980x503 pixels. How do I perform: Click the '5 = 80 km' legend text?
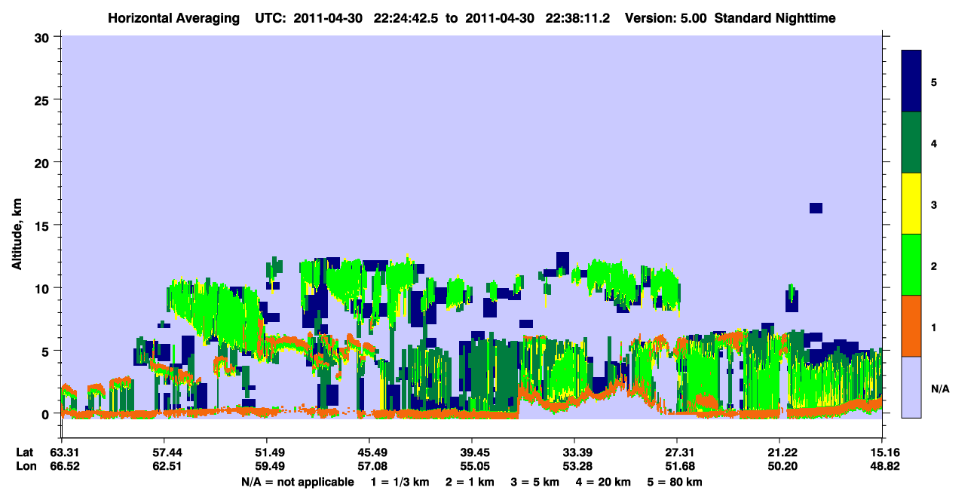[675, 482]
